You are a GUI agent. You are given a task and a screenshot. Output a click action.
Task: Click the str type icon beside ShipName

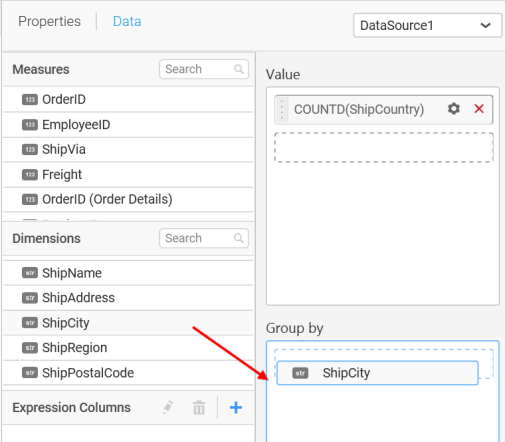(30, 273)
